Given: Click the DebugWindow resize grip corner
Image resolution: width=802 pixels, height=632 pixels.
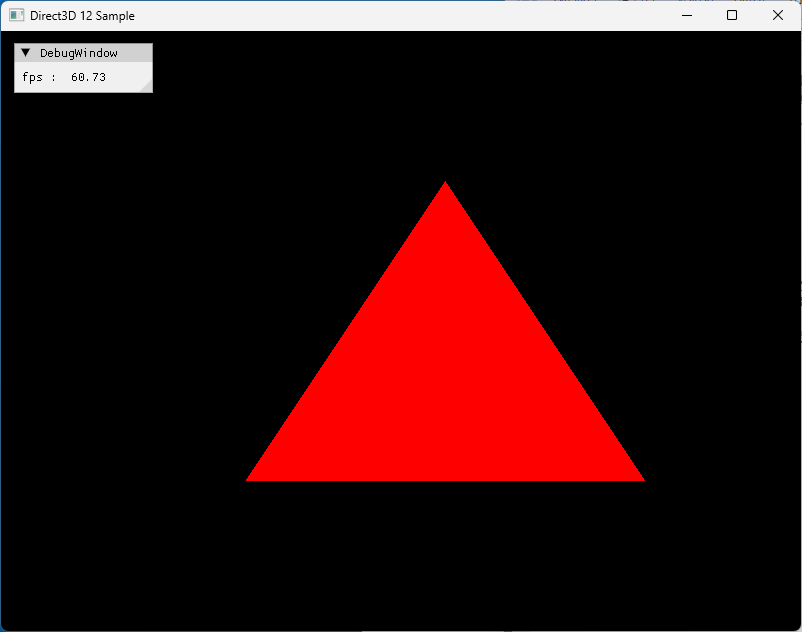Looking at the screenshot, I should pyautogui.click(x=146, y=86).
